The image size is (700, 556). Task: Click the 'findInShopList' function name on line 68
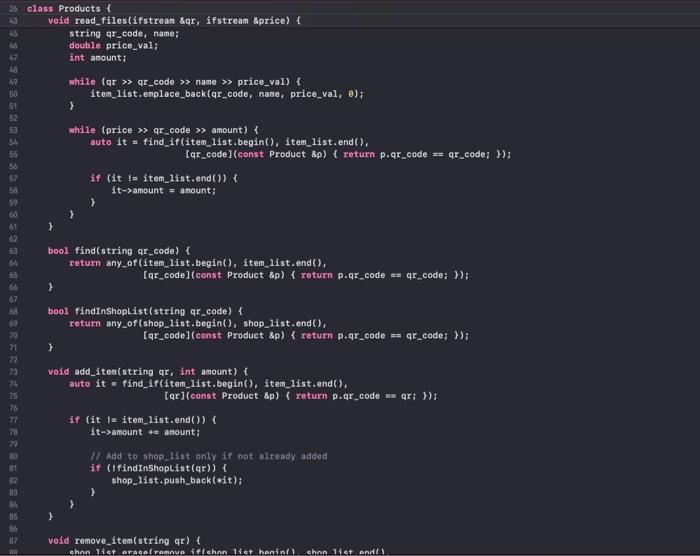coord(111,311)
